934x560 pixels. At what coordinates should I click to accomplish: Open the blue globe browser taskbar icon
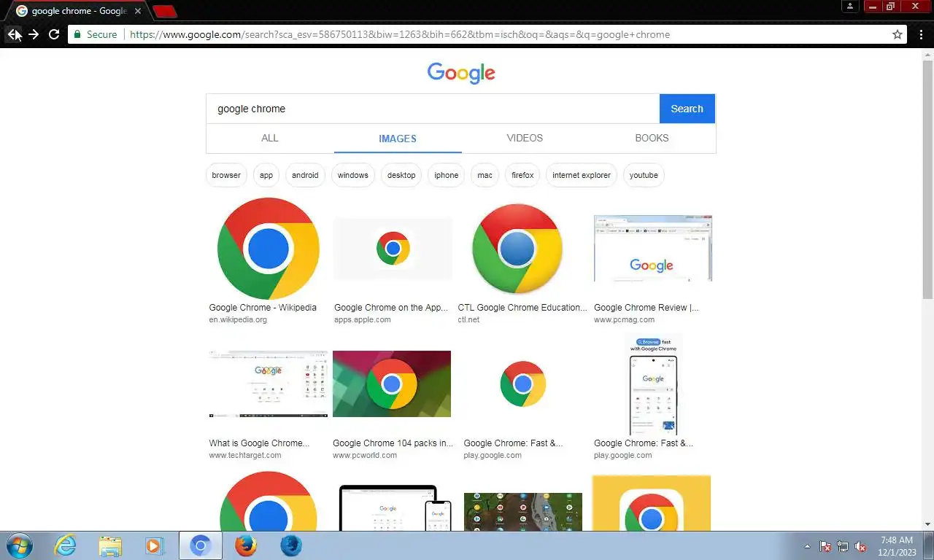pos(291,545)
